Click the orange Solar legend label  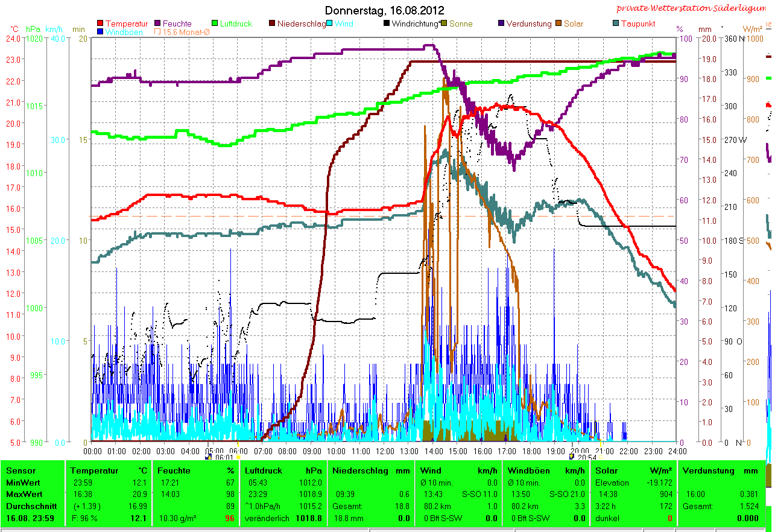pos(573,24)
